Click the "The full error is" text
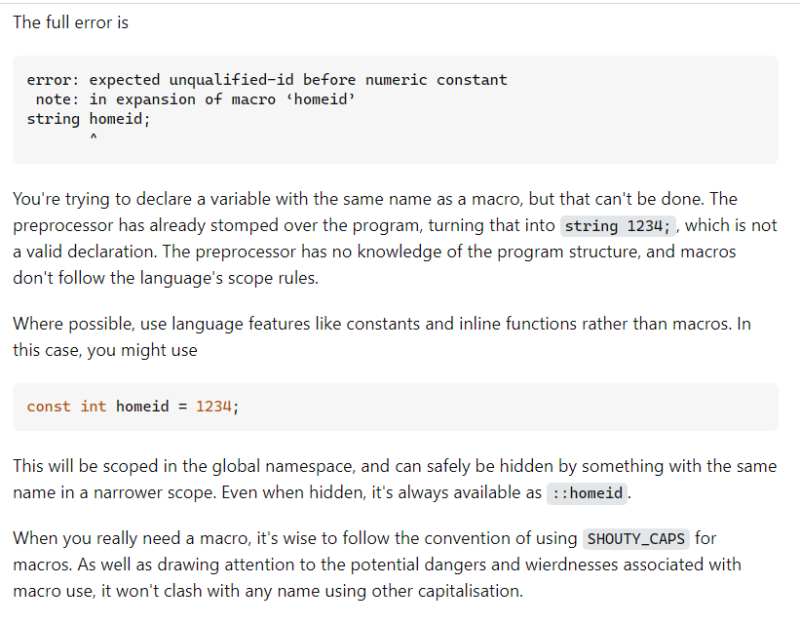 (x=70, y=22)
